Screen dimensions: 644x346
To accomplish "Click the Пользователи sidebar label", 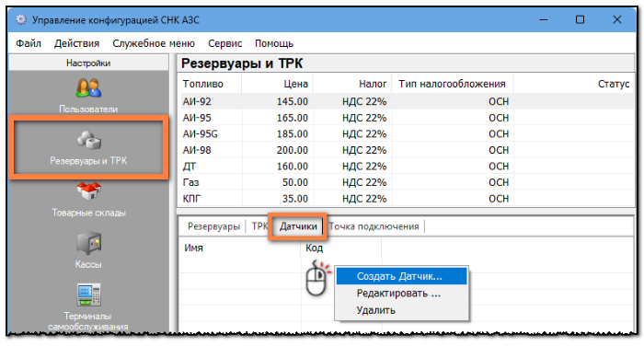I will point(88,109).
